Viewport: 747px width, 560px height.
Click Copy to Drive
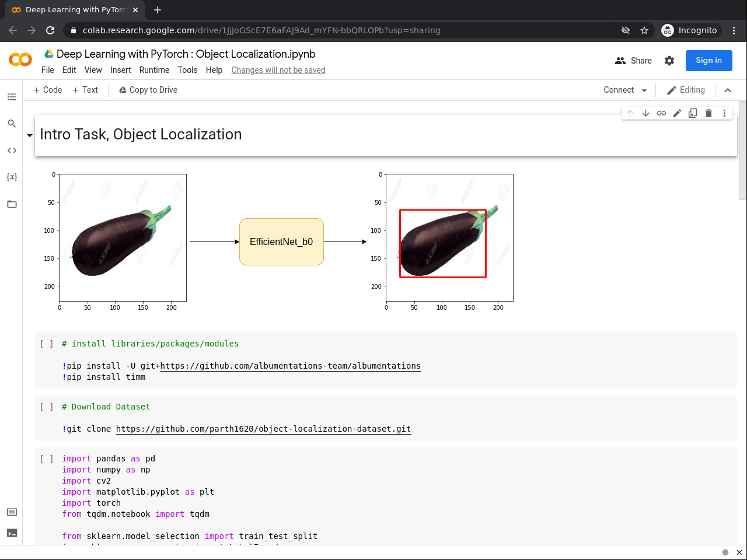[x=148, y=90]
